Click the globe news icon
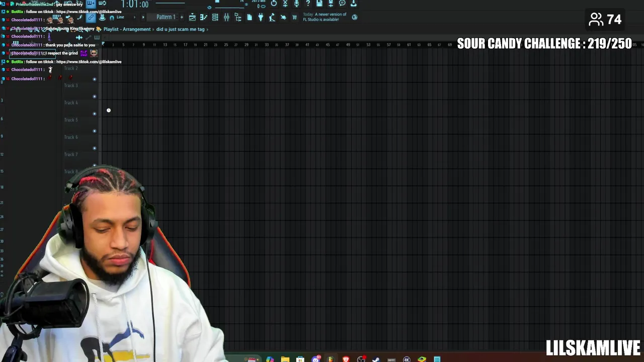The width and height of the screenshot is (644, 362). (x=354, y=17)
